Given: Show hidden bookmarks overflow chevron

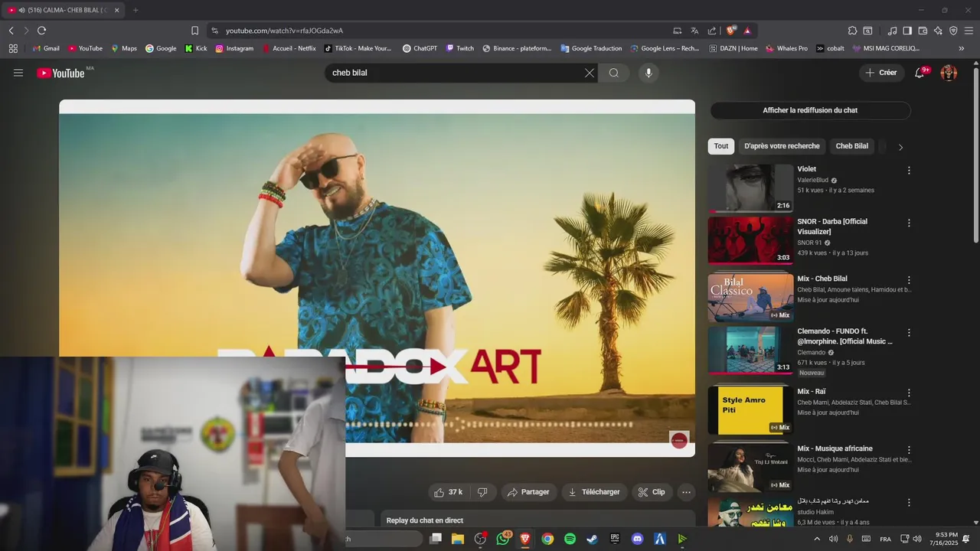Looking at the screenshot, I should pos(962,48).
